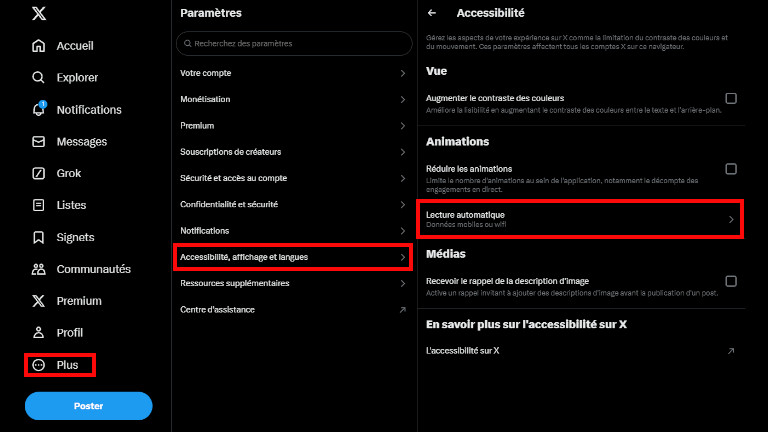This screenshot has height=432, width=768.
Task: Check the Réduire les animations box
Action: pyautogui.click(x=731, y=169)
